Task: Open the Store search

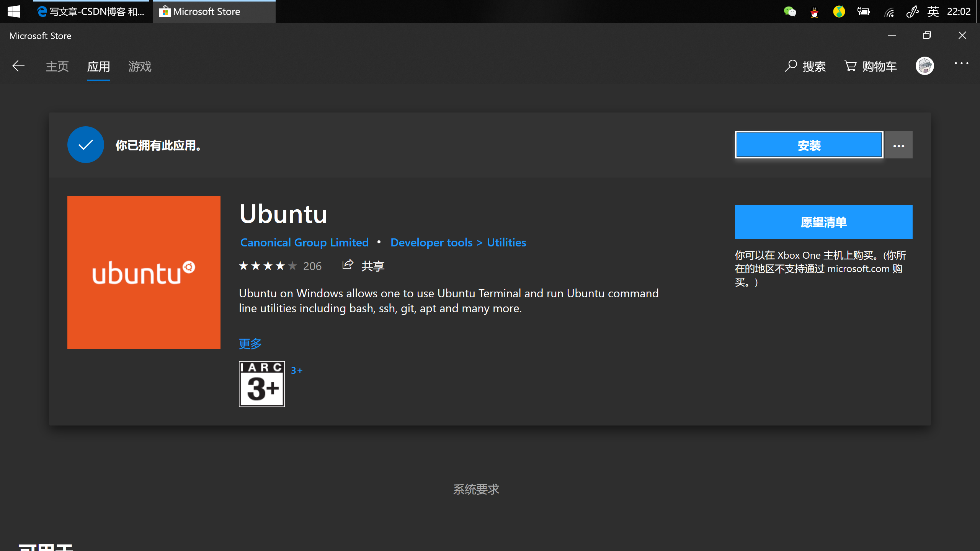Action: (x=805, y=66)
